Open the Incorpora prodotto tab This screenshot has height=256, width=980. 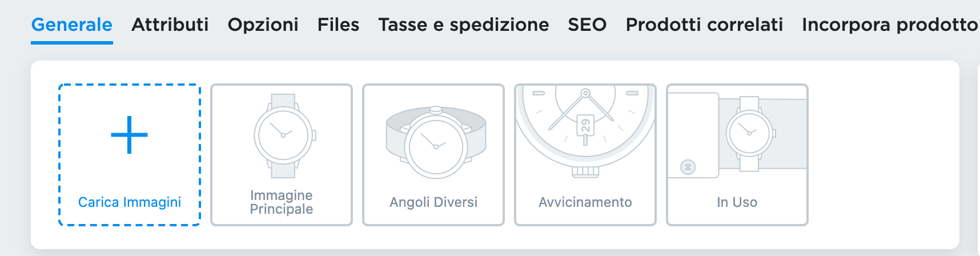(890, 25)
